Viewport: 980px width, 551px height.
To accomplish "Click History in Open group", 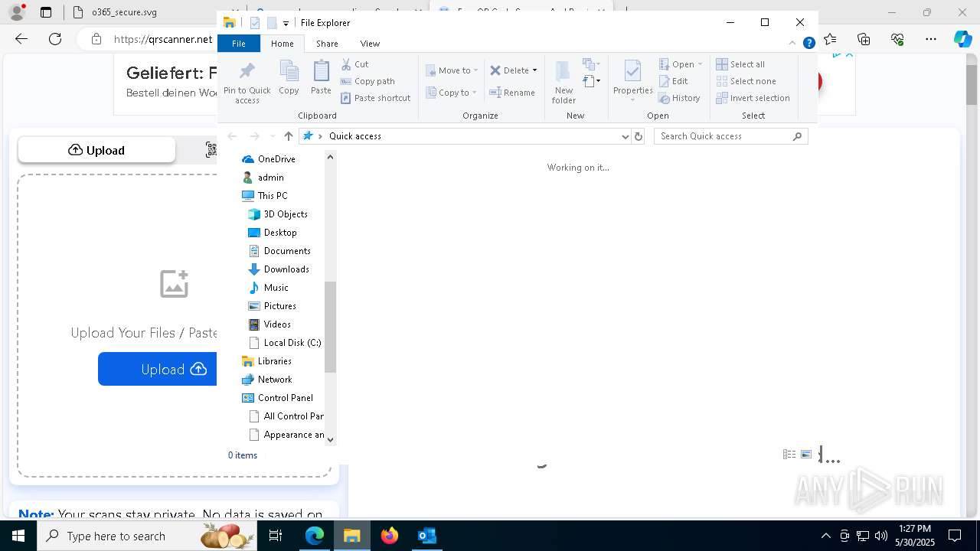I will (679, 98).
